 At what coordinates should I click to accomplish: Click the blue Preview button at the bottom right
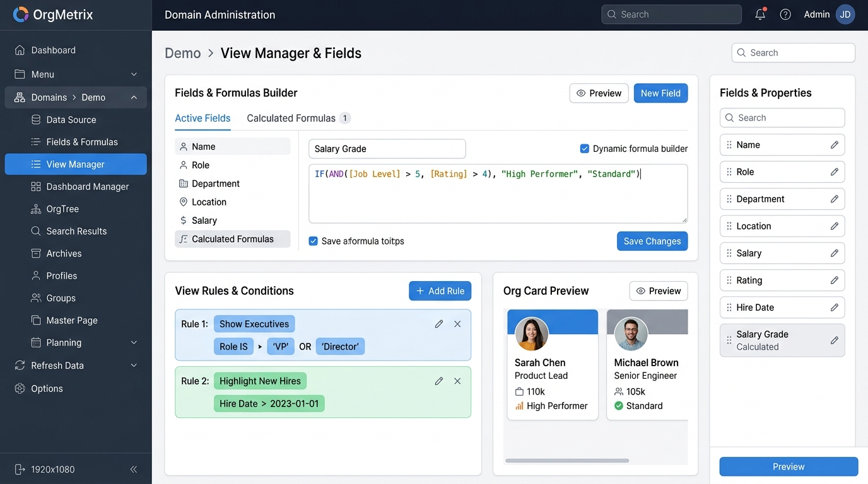[x=789, y=466]
